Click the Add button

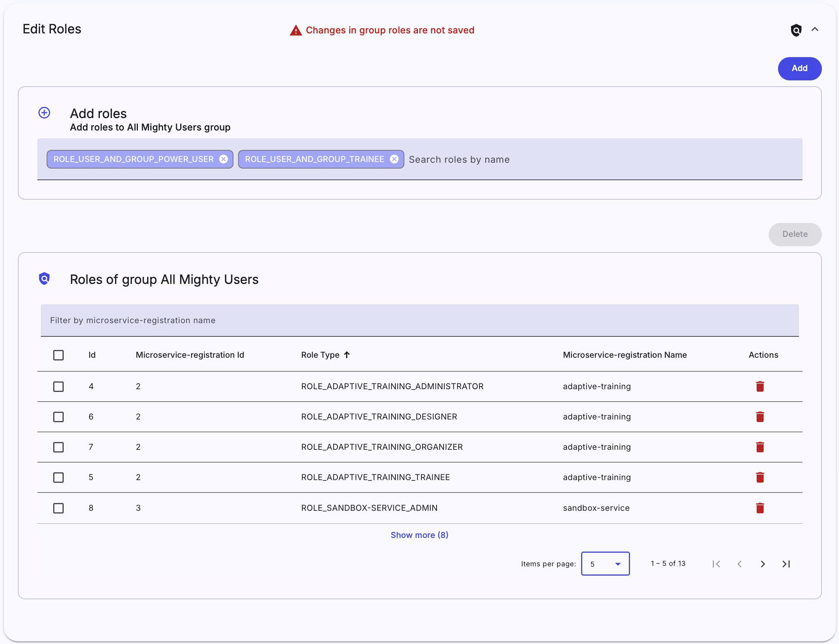click(x=799, y=68)
